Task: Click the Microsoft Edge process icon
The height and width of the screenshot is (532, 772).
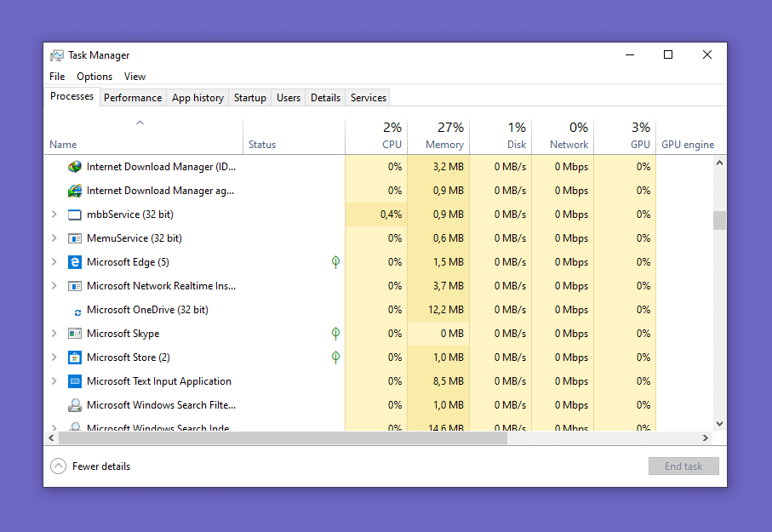Action: point(75,262)
